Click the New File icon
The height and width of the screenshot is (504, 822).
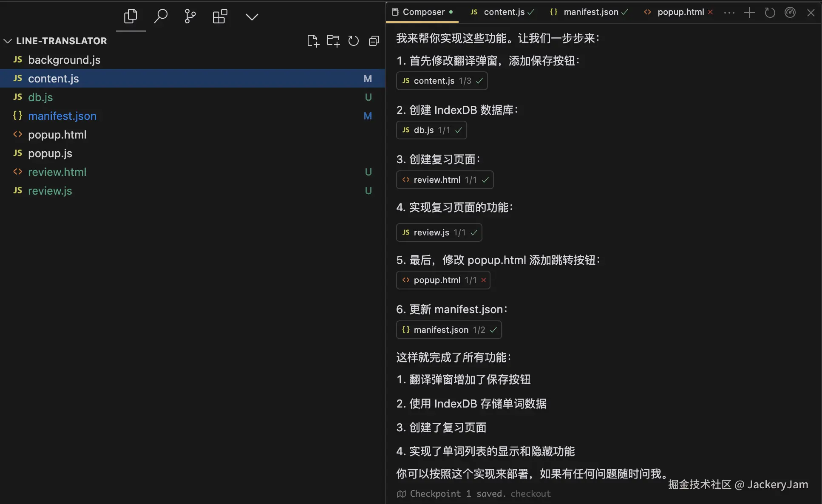click(x=313, y=41)
